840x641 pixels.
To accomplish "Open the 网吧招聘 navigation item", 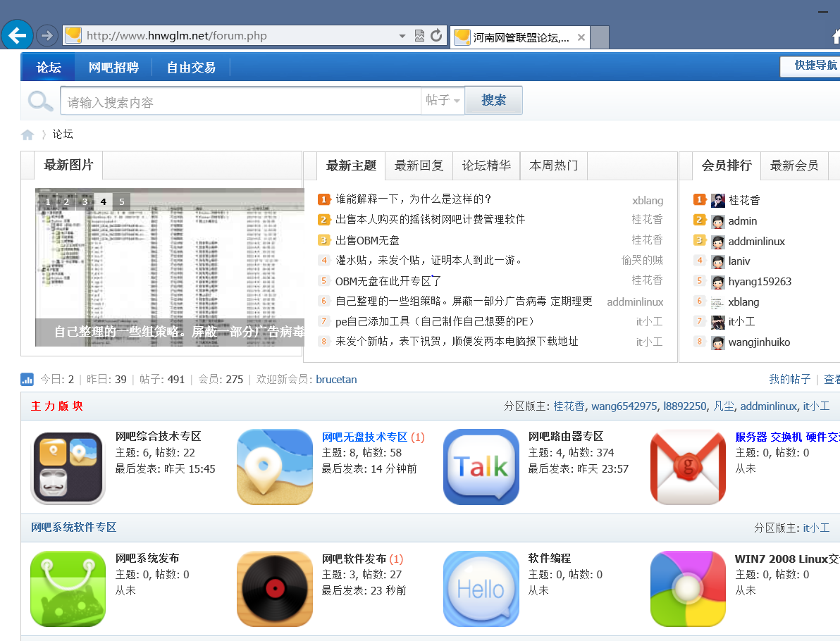I will (113, 67).
